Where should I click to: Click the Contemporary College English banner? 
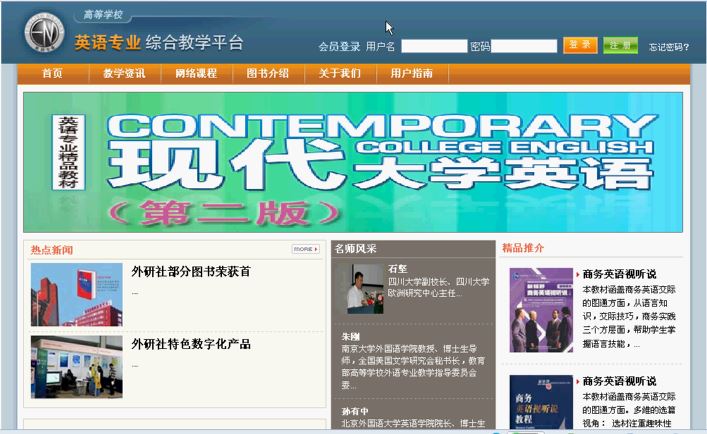(353, 162)
